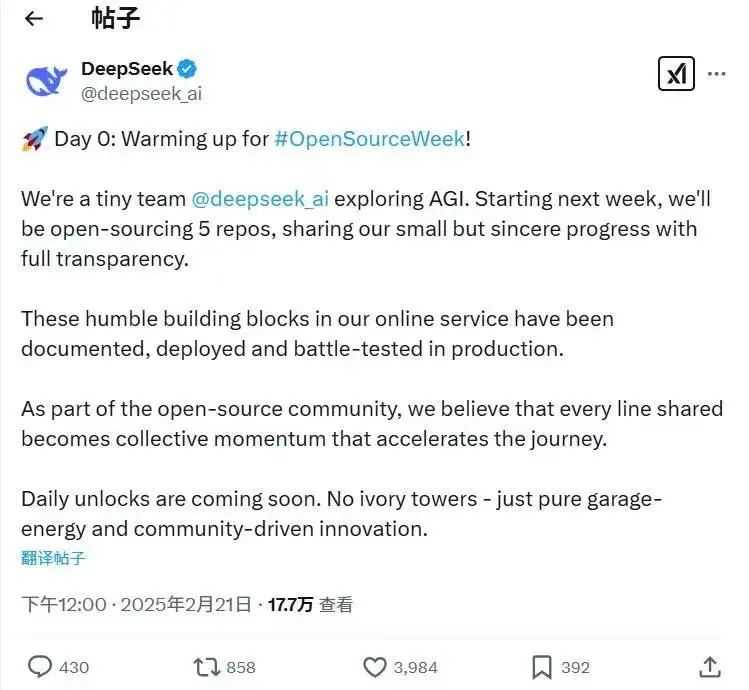This screenshot has width=749, height=690.
Task: Open the Grok icon on the post
Action: pyautogui.click(x=677, y=74)
